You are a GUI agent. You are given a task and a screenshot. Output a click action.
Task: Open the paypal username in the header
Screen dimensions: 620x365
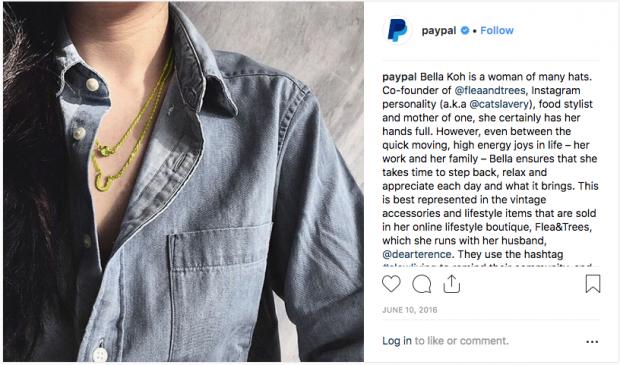(x=439, y=30)
